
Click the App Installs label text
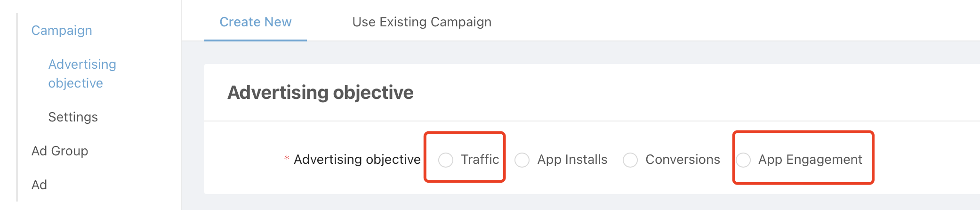572,160
